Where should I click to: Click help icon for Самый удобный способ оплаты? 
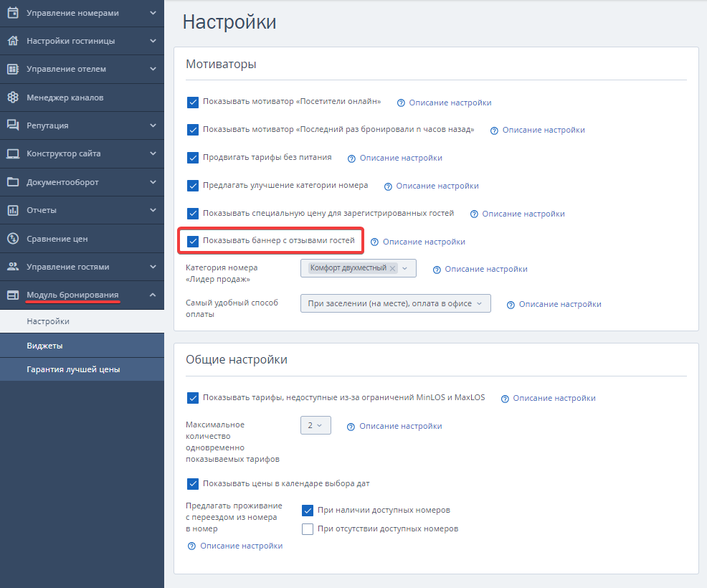(511, 305)
